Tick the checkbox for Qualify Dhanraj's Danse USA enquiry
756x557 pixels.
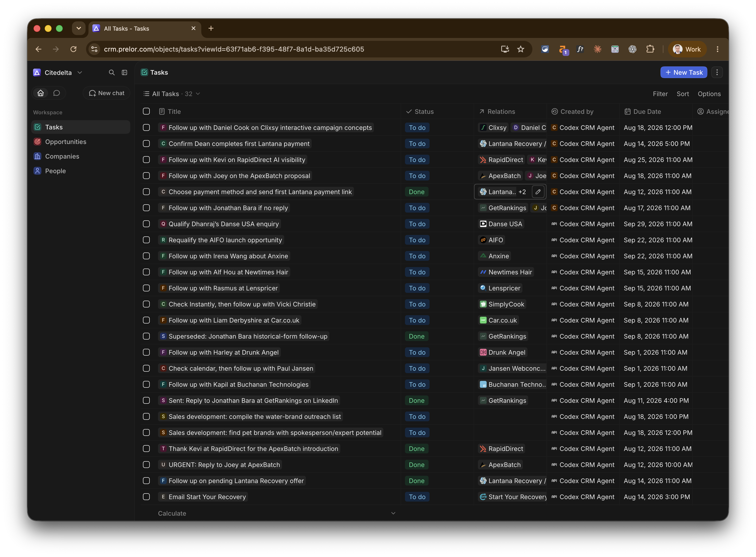[146, 224]
